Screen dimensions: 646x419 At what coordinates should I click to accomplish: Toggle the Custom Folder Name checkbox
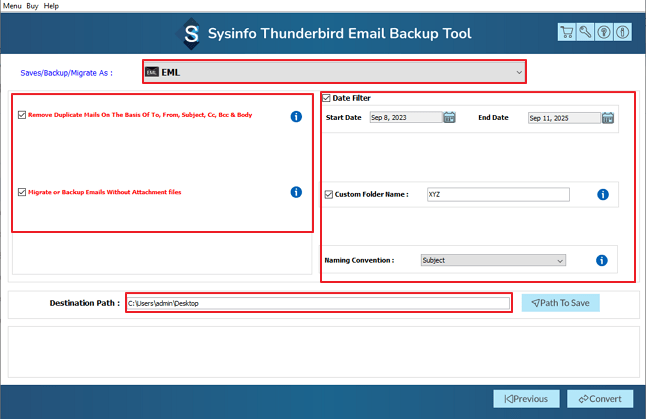point(329,194)
